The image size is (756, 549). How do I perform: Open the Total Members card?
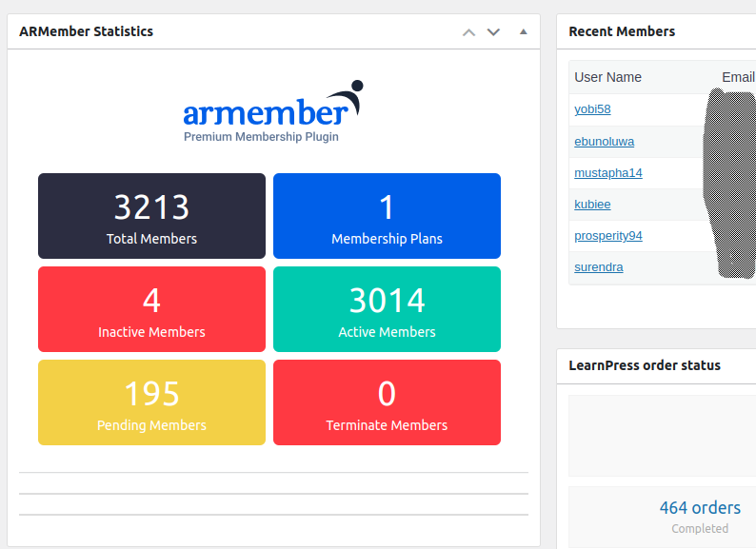coord(152,216)
